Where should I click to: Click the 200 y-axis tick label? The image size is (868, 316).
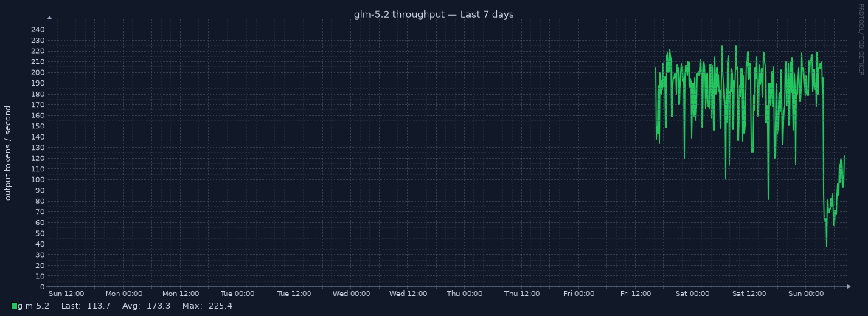pyautogui.click(x=38, y=72)
